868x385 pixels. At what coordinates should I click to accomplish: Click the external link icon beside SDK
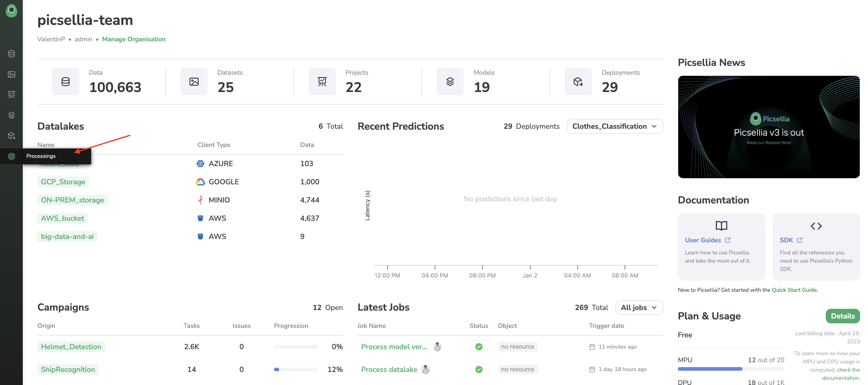click(800, 240)
